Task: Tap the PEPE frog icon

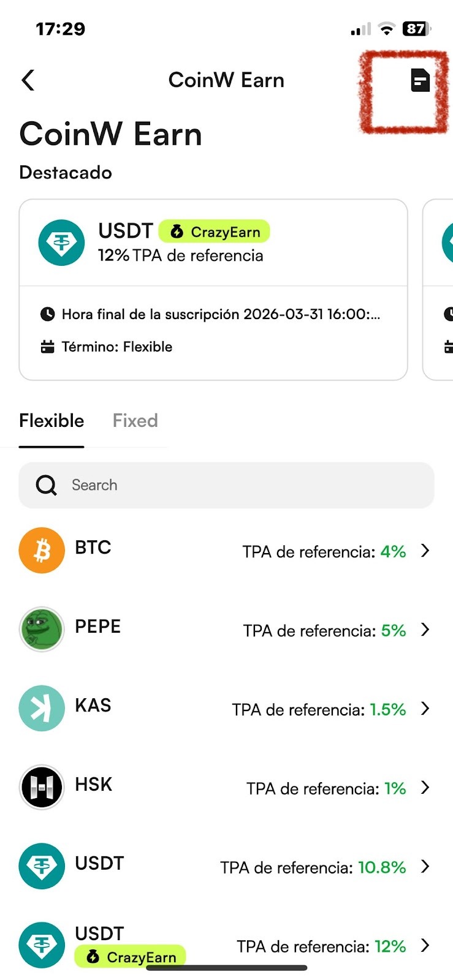Action: [42, 629]
